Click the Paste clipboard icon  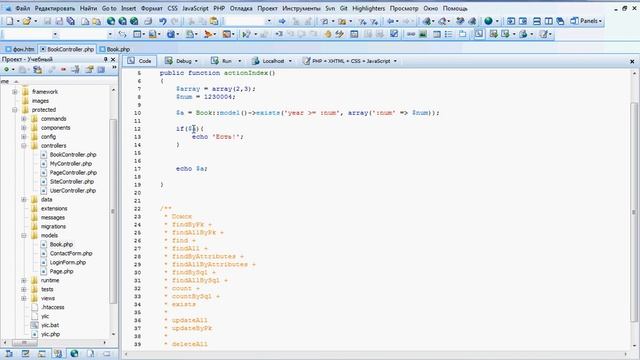pos(213,21)
